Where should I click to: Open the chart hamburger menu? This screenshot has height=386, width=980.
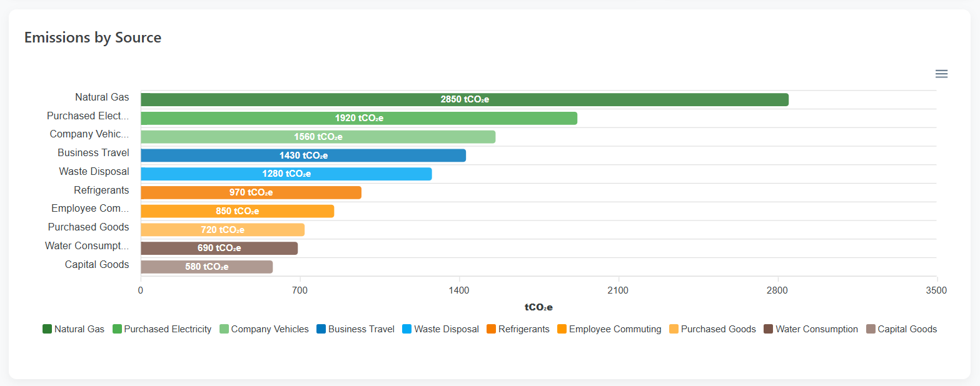coord(941,74)
